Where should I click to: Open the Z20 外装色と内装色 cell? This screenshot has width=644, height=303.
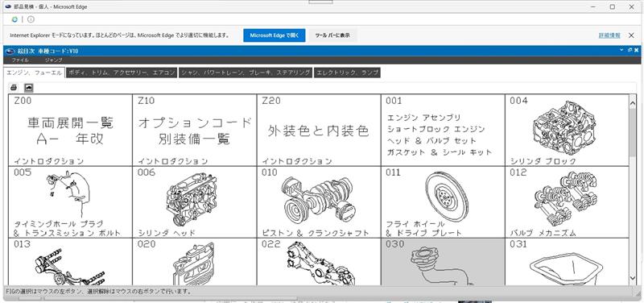point(319,131)
